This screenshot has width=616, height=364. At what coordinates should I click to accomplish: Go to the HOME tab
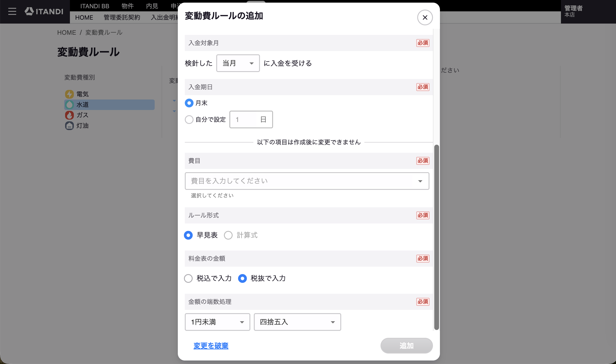click(84, 18)
